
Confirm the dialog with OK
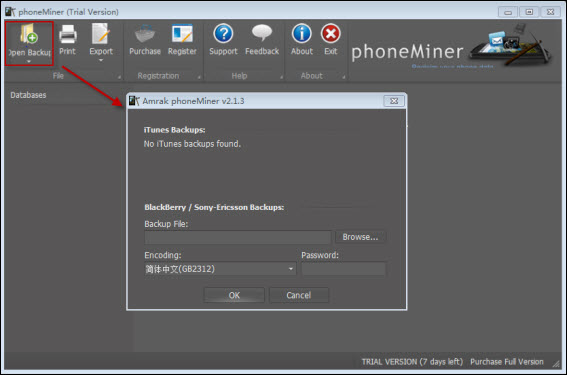pos(234,295)
